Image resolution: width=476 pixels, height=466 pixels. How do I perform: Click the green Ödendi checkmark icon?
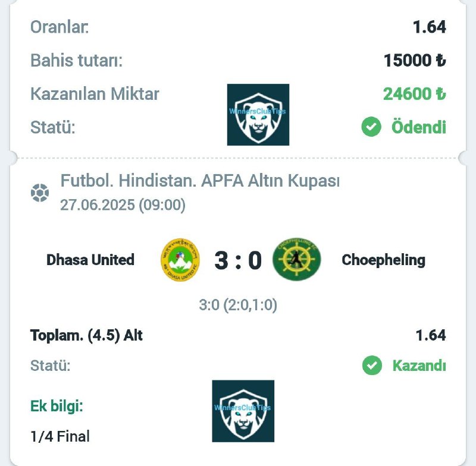[371, 127]
